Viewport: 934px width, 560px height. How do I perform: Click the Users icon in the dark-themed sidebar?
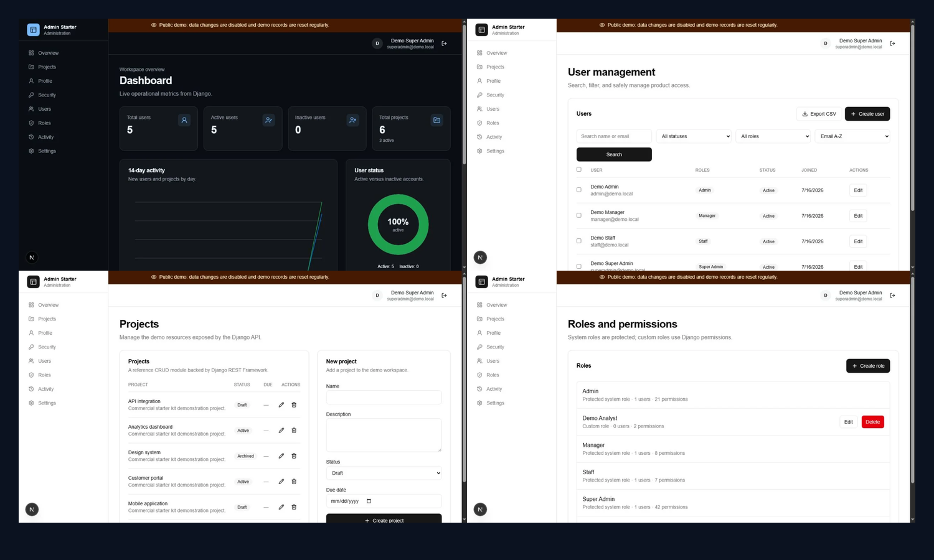pos(31,109)
